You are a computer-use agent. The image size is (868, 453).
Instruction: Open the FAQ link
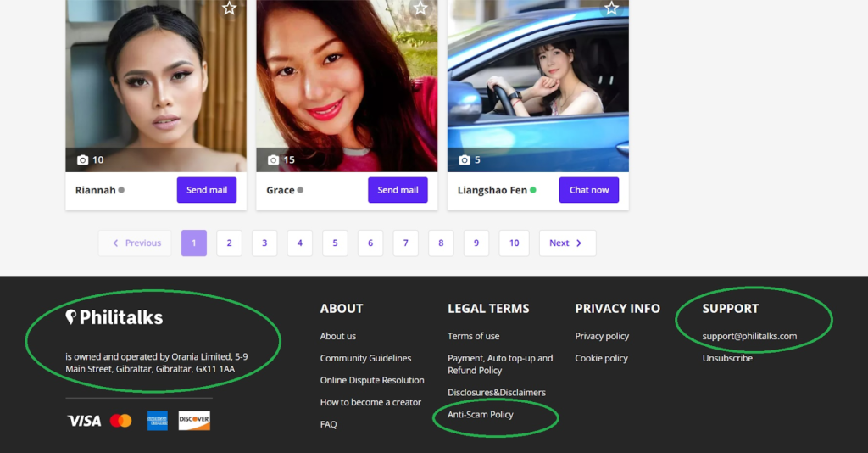pyautogui.click(x=328, y=425)
